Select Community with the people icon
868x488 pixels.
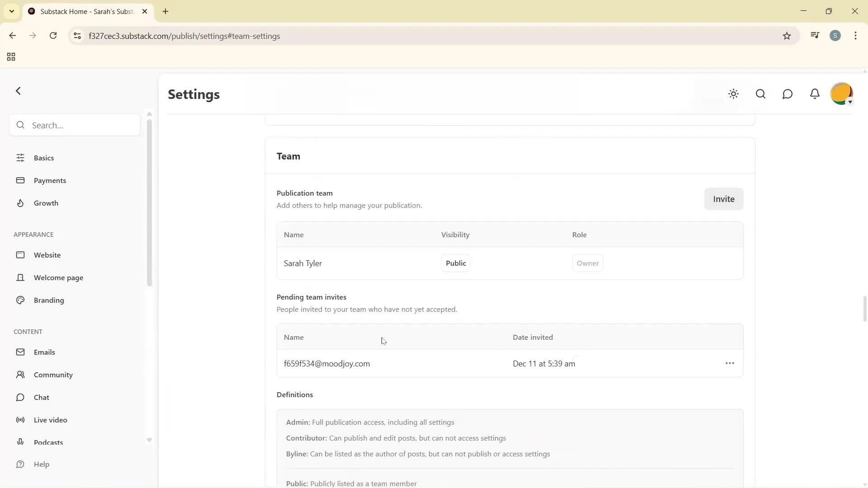[20, 375]
